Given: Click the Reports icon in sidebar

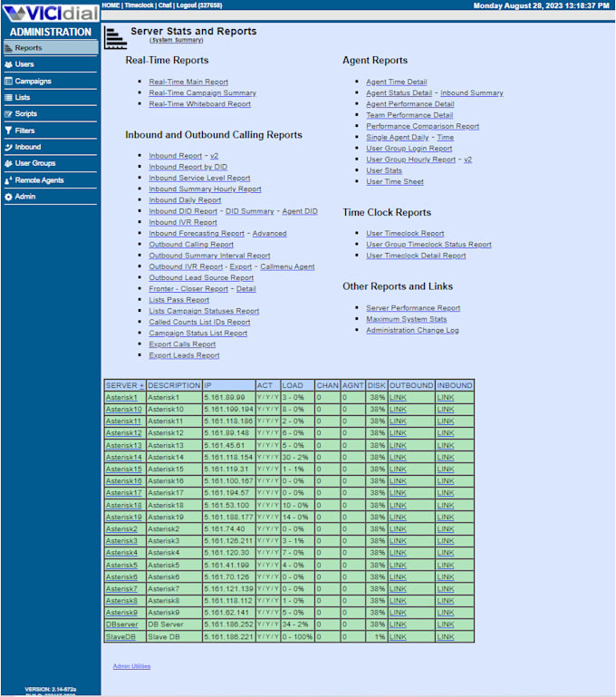Looking at the screenshot, I should coord(9,48).
